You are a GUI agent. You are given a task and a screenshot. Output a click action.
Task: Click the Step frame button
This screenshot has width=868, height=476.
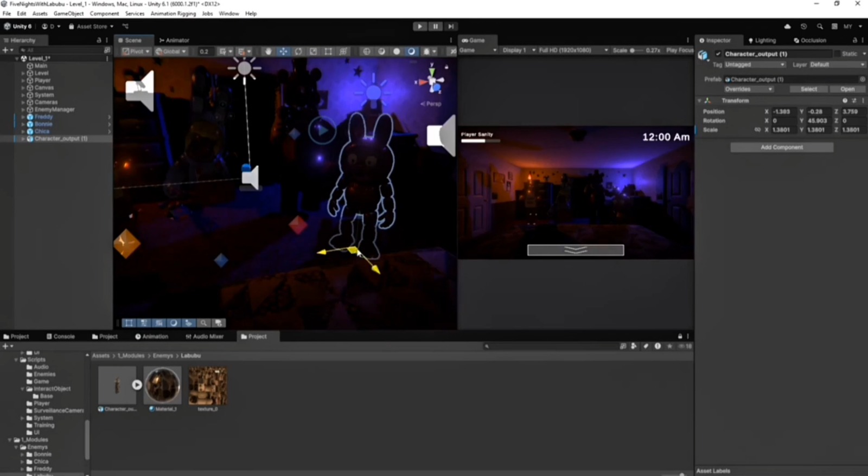tap(450, 26)
